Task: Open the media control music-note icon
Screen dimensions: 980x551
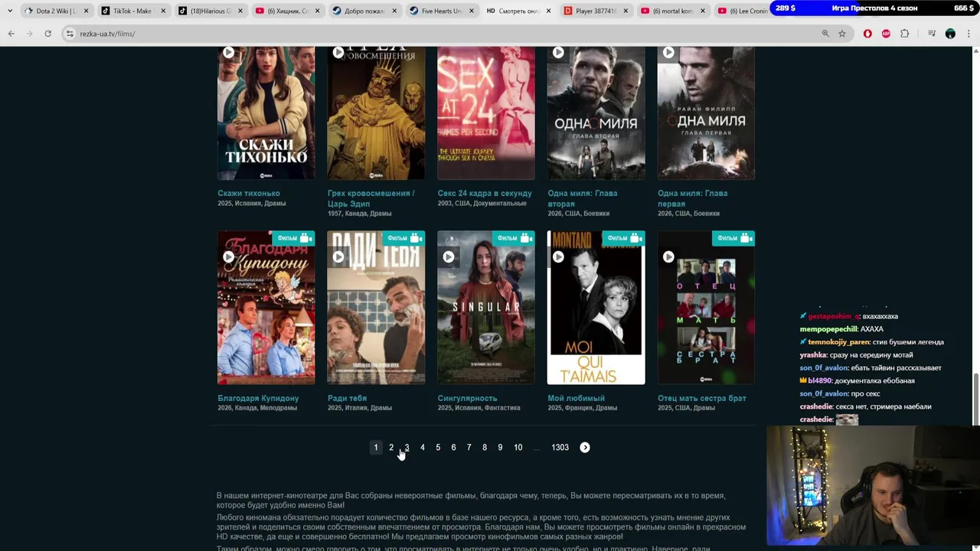Action: coord(932,34)
